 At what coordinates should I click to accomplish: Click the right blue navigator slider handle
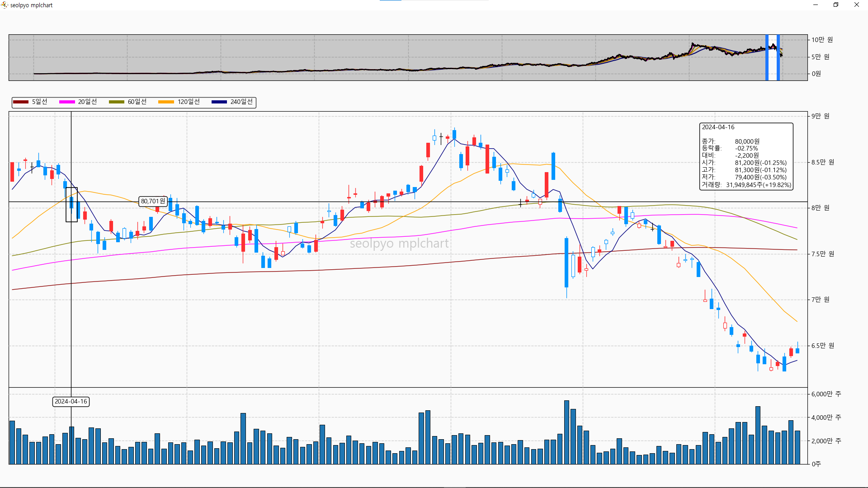(778, 57)
